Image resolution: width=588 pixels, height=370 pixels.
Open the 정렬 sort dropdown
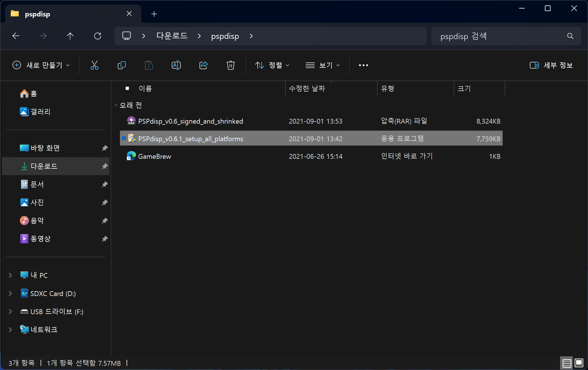point(272,65)
